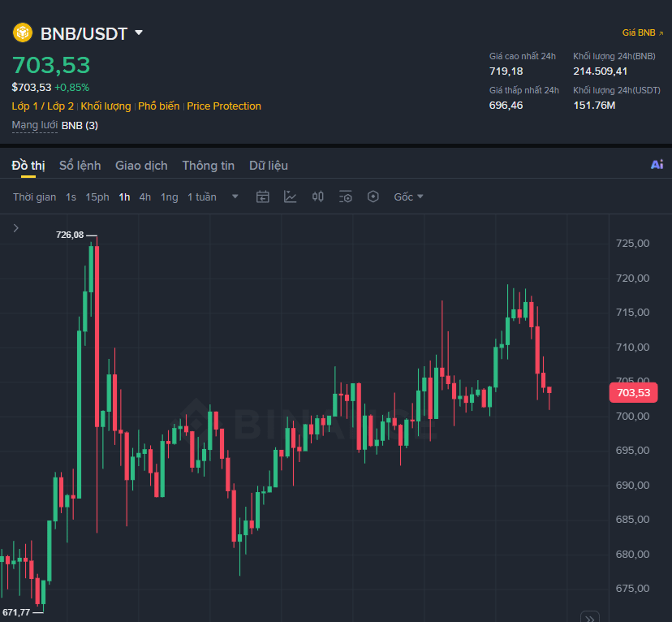Select the 15ph time interval

[97, 197]
